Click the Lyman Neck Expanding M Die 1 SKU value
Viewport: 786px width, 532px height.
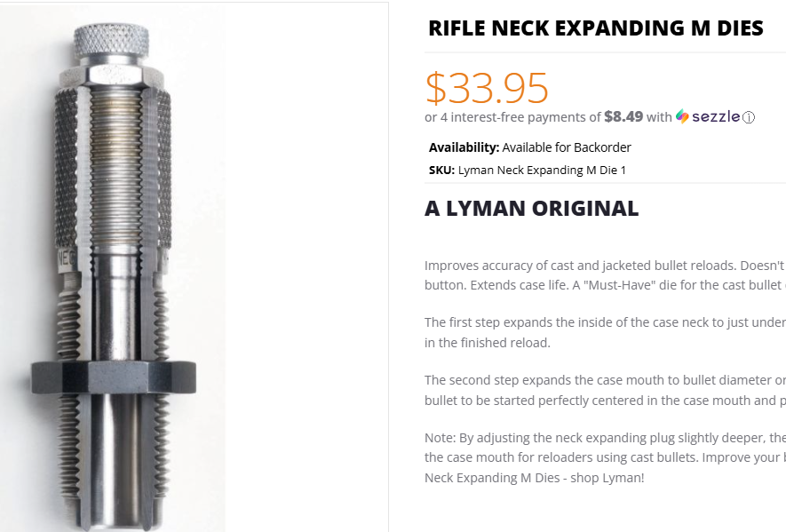click(542, 170)
